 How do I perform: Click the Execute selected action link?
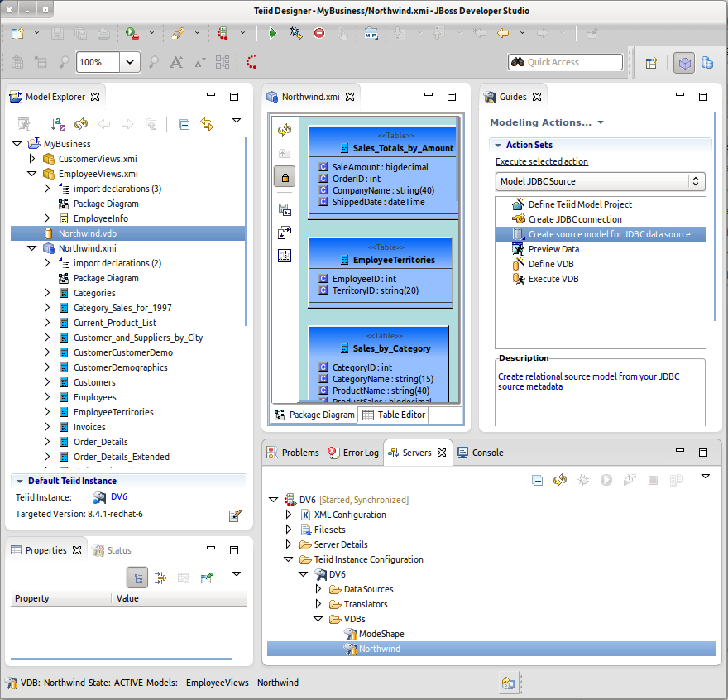pyautogui.click(x=542, y=161)
